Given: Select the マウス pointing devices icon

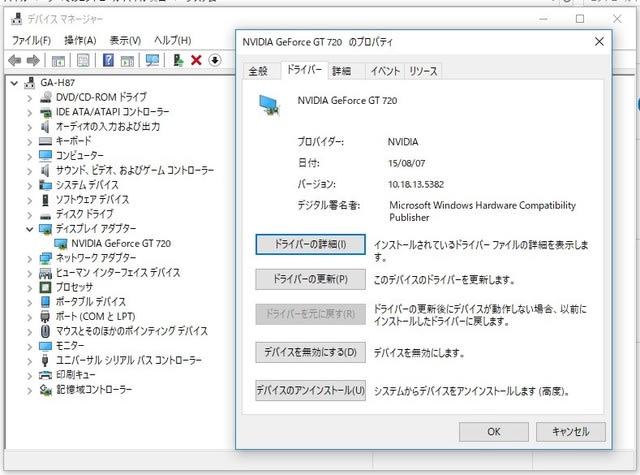Looking at the screenshot, I should pos(45,331).
